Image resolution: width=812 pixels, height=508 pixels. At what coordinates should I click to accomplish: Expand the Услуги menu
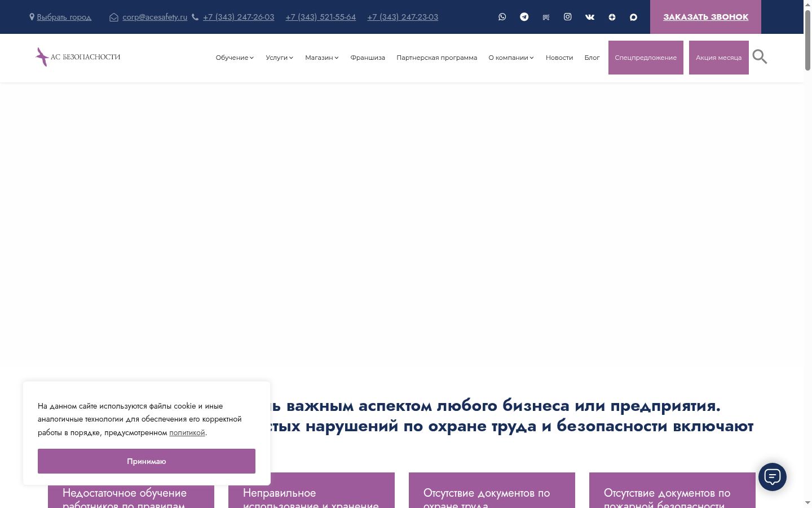pyautogui.click(x=280, y=58)
